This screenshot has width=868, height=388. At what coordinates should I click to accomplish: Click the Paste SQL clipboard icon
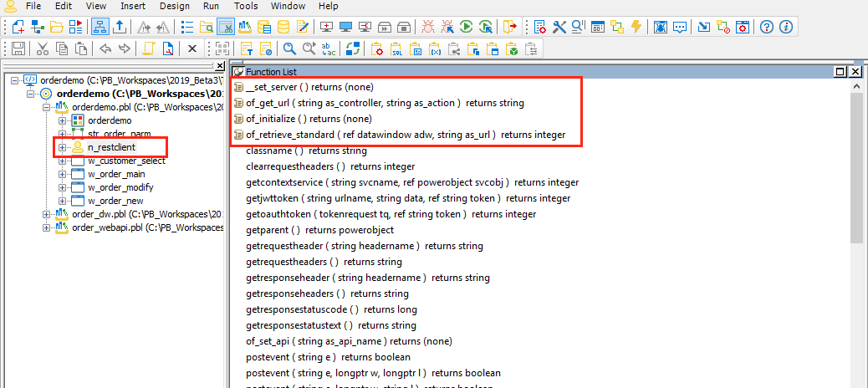click(396, 48)
